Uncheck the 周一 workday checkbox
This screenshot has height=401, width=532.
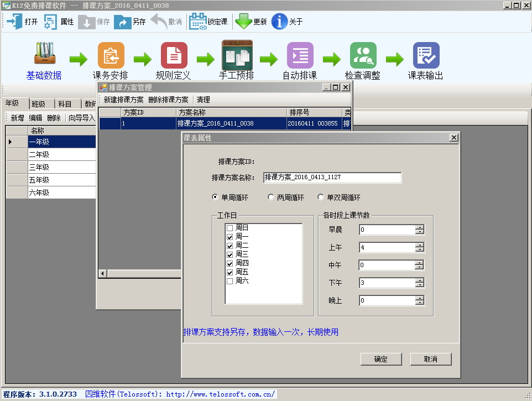click(230, 237)
